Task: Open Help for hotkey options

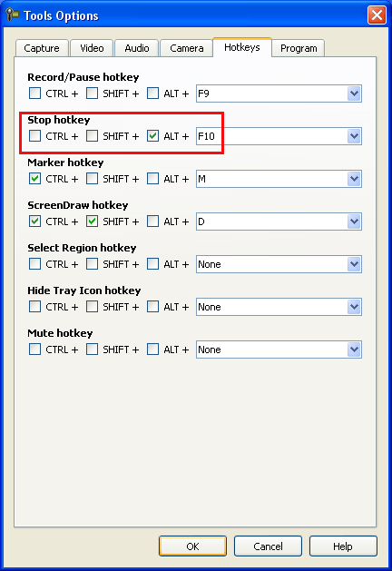Action: (343, 546)
